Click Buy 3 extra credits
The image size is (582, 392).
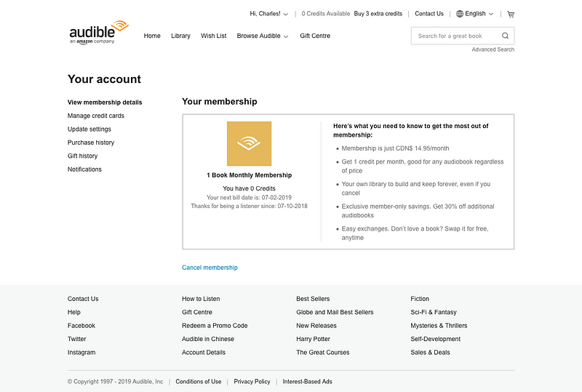pyautogui.click(x=378, y=14)
